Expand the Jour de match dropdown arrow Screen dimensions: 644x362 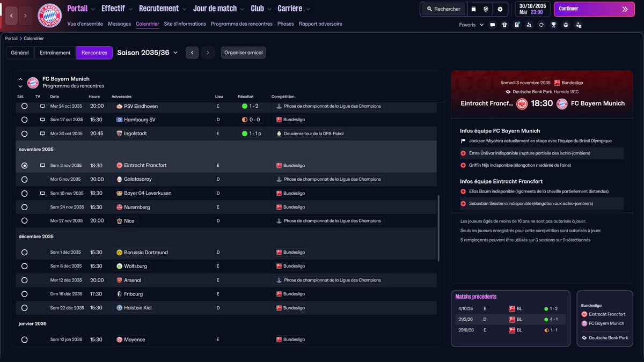click(x=243, y=9)
